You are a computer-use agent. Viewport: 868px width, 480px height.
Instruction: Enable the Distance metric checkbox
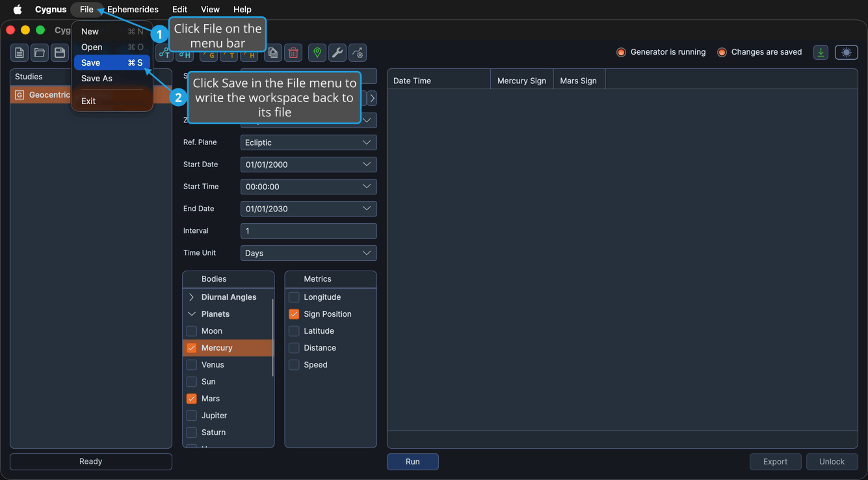(x=294, y=348)
